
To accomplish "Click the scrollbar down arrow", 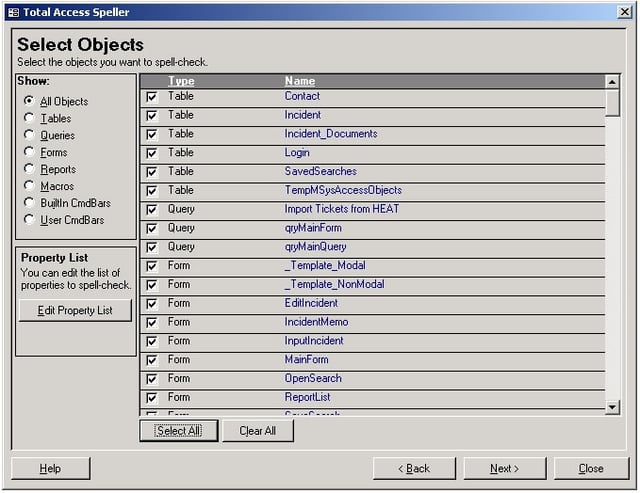I will [x=612, y=407].
